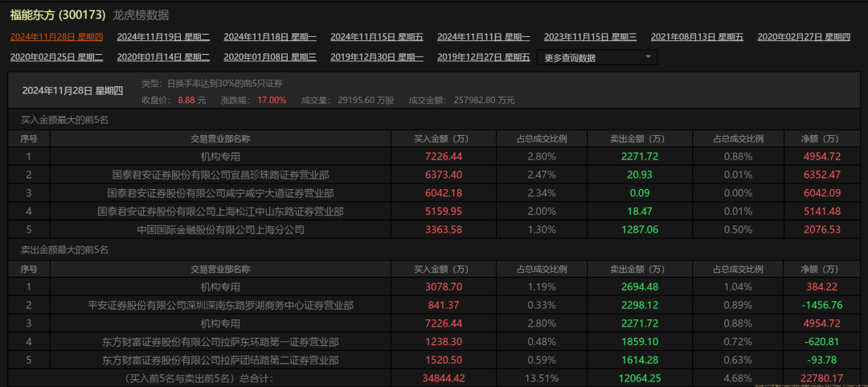Screen dimensions: 868x387
Task: Click sell amount 2298.12
Action: pyautogui.click(x=640, y=305)
